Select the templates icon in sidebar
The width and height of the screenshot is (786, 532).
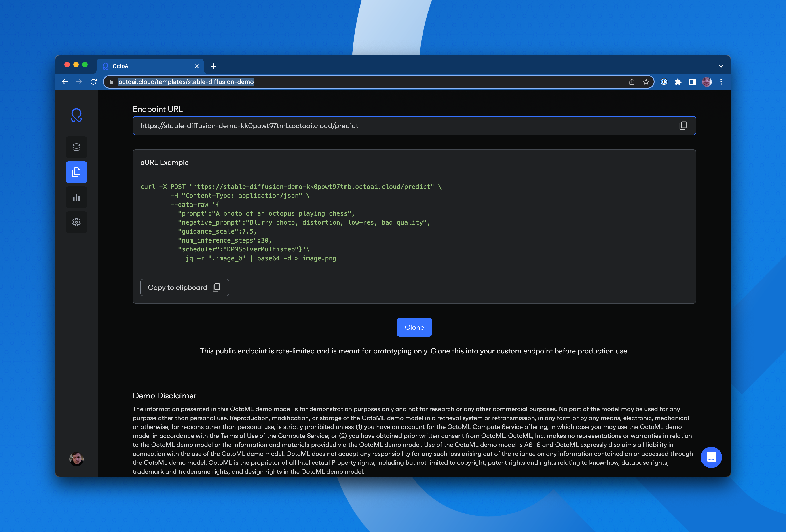pyautogui.click(x=76, y=172)
